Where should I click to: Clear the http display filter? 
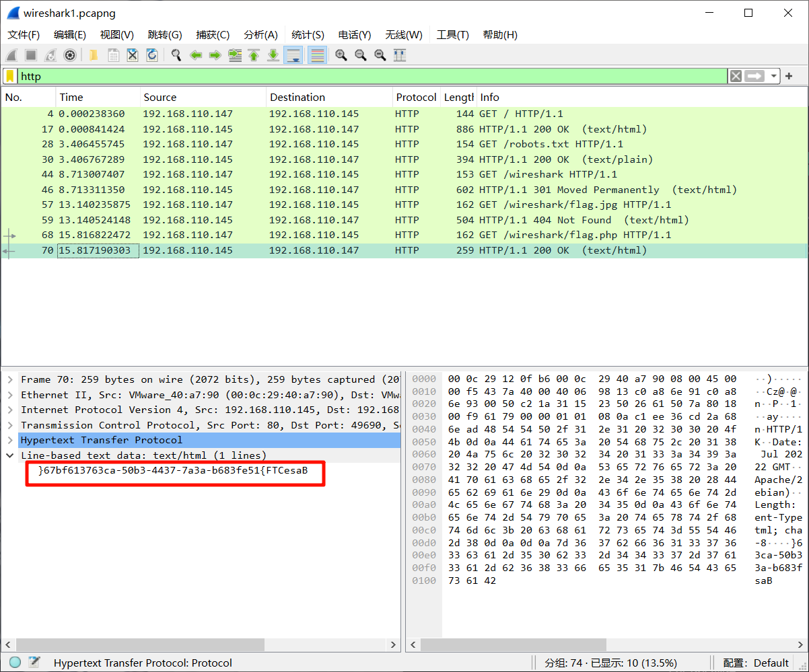736,76
